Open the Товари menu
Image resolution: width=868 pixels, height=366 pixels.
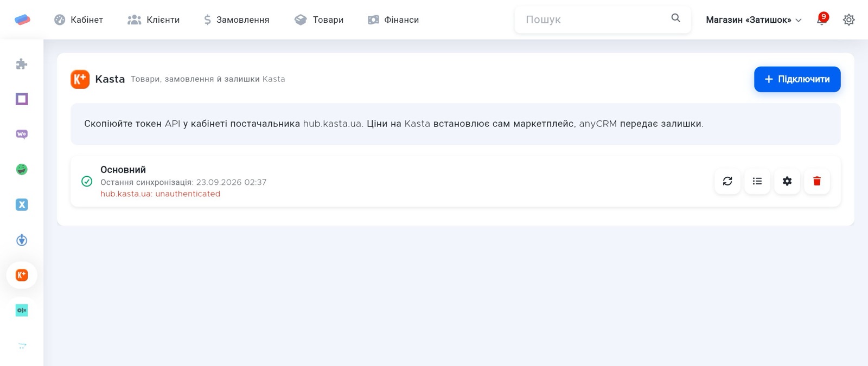pos(319,20)
